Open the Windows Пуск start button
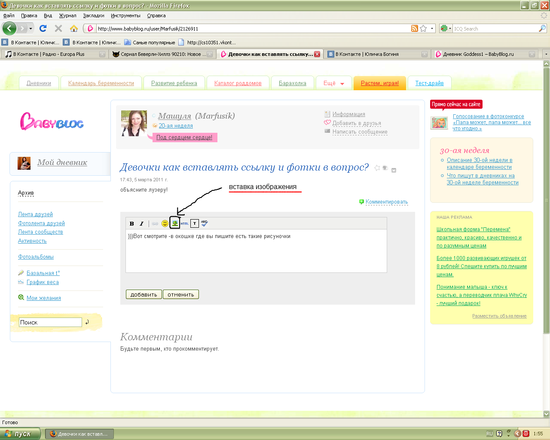The width and height of the screenshot is (550, 440). click(20, 434)
